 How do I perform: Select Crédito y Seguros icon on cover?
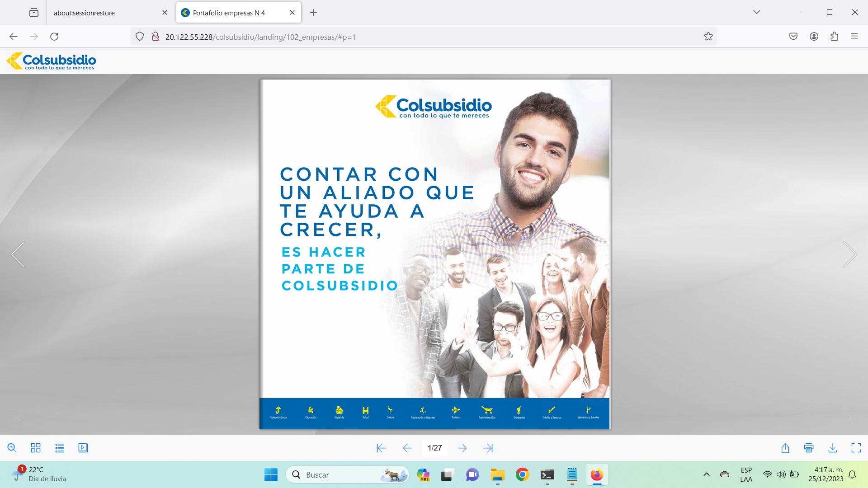coord(552,412)
